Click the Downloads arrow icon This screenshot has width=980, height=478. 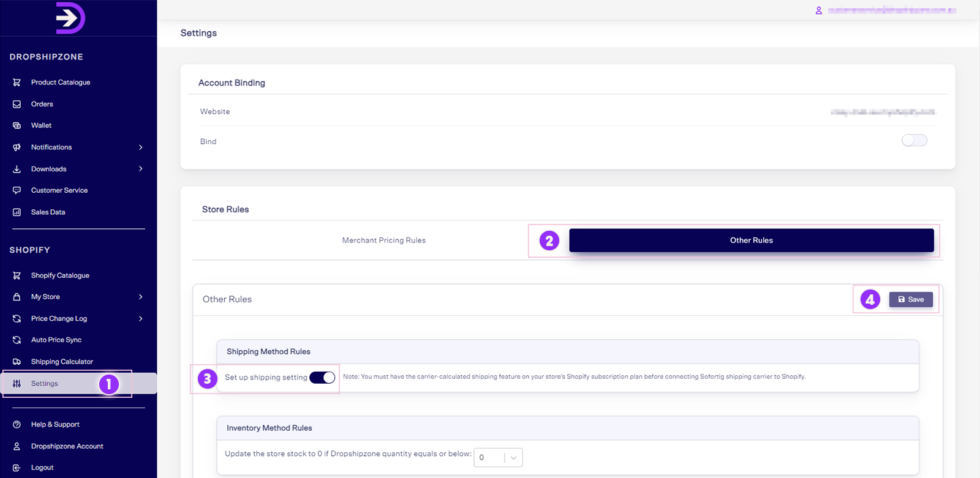click(17, 169)
